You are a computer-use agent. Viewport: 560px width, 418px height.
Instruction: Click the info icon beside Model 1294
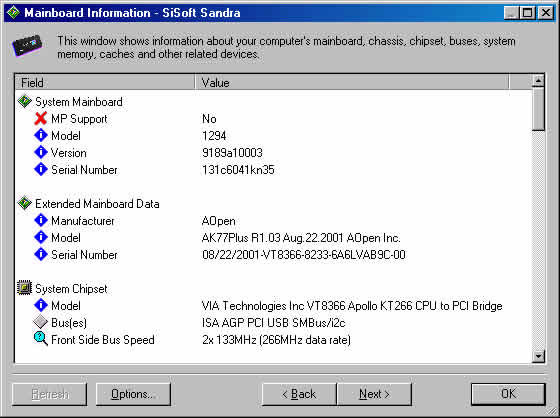click(x=41, y=135)
